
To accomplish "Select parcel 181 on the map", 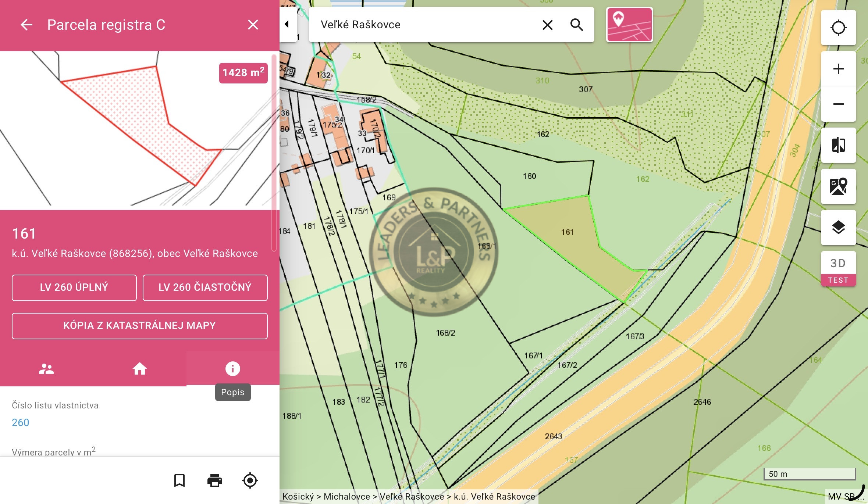I will tap(309, 226).
